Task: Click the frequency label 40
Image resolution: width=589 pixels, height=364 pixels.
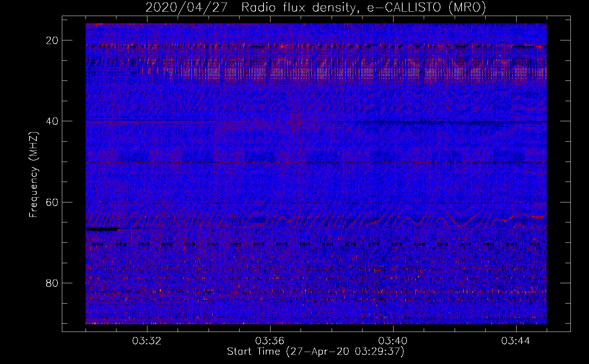Action: [52, 121]
